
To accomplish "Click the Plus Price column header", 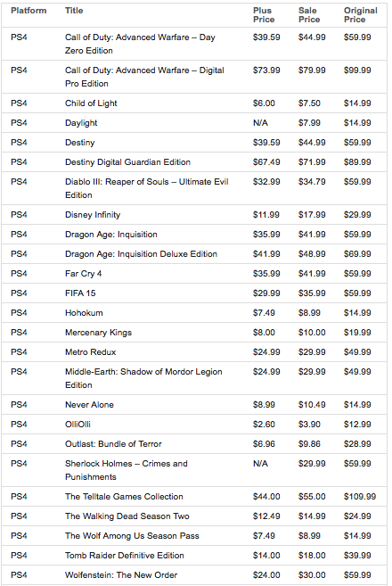I will tap(264, 15).
